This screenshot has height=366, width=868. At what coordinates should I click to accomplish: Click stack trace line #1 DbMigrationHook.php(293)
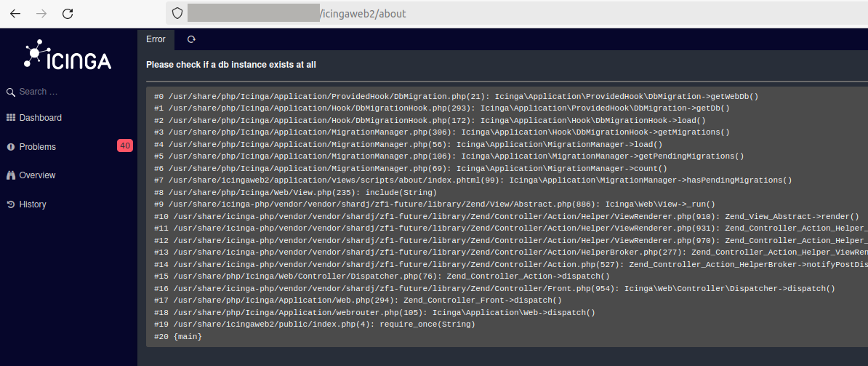[x=442, y=108]
